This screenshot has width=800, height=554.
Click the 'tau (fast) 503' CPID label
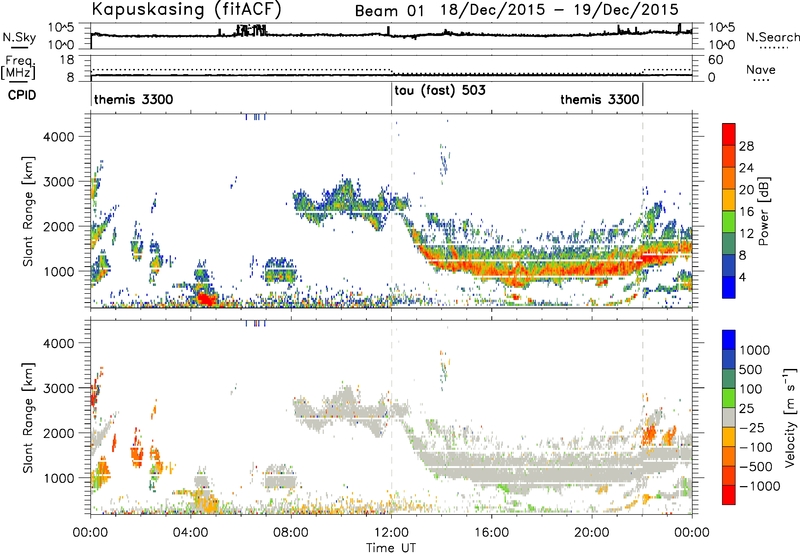click(x=440, y=90)
